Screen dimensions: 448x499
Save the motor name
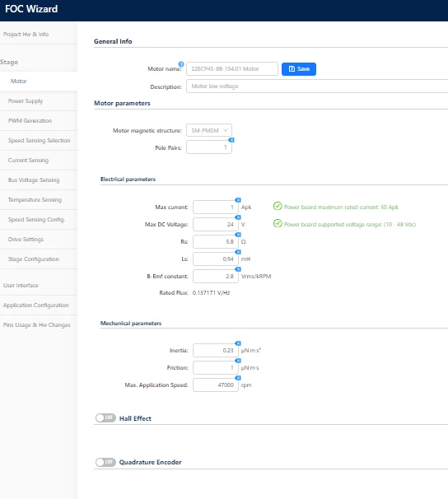[299, 69]
